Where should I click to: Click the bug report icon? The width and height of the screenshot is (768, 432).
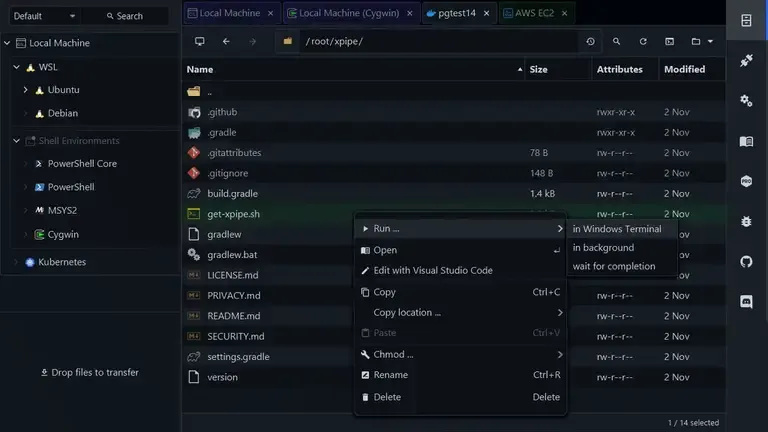pos(746,220)
